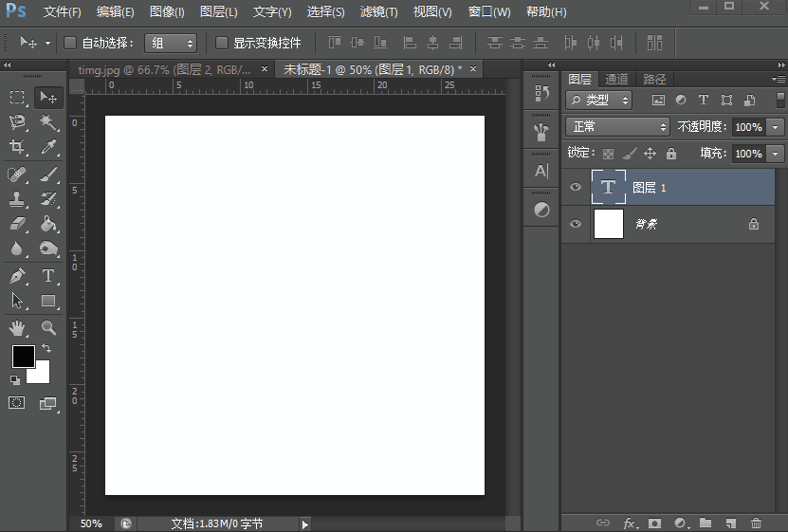Select the Blur tool
Viewport: 788px width, 532px height.
pos(17,248)
